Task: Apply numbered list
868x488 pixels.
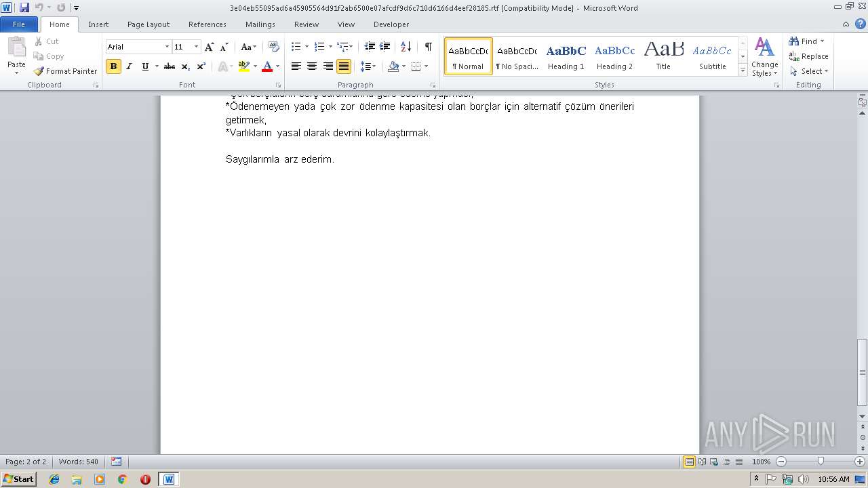Action: (x=319, y=47)
